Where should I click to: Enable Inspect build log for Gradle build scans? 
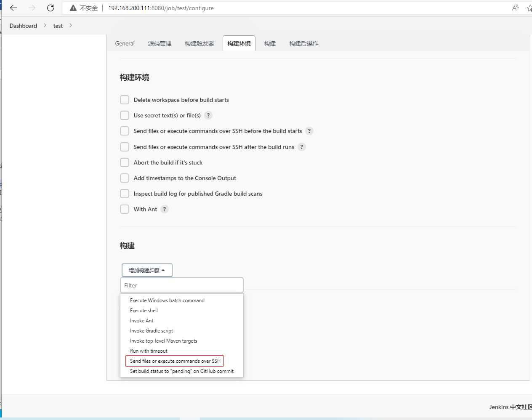[x=125, y=194]
